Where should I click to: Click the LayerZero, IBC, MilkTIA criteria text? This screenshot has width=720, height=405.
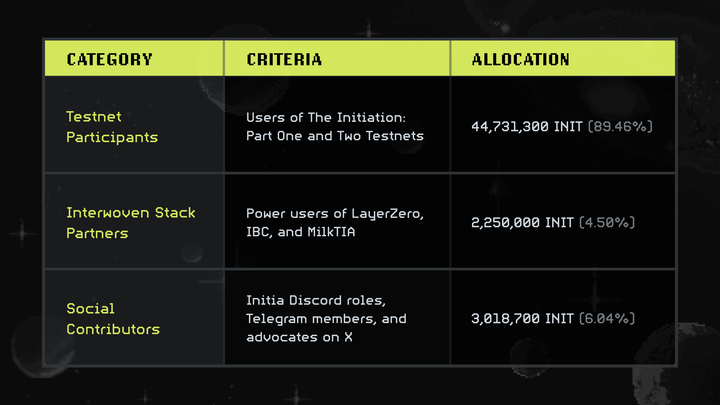tap(335, 223)
